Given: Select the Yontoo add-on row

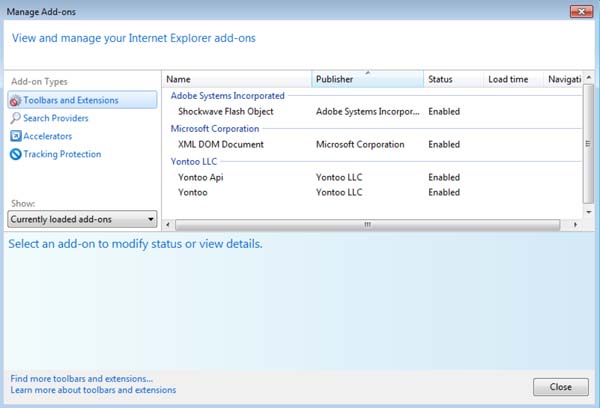Looking at the screenshot, I should click(193, 192).
